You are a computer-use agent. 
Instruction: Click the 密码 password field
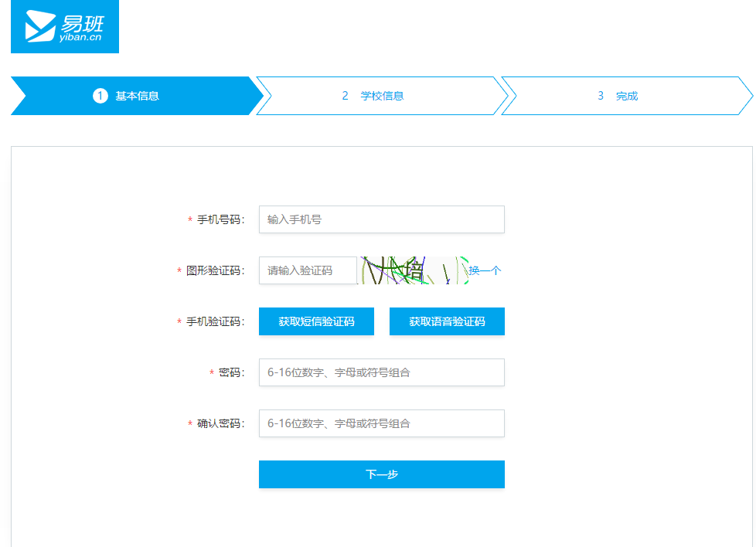381,372
